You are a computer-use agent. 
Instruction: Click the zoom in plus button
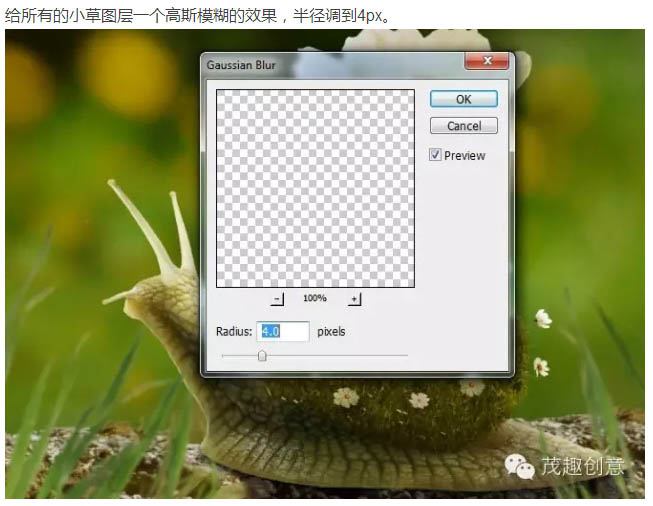354,299
